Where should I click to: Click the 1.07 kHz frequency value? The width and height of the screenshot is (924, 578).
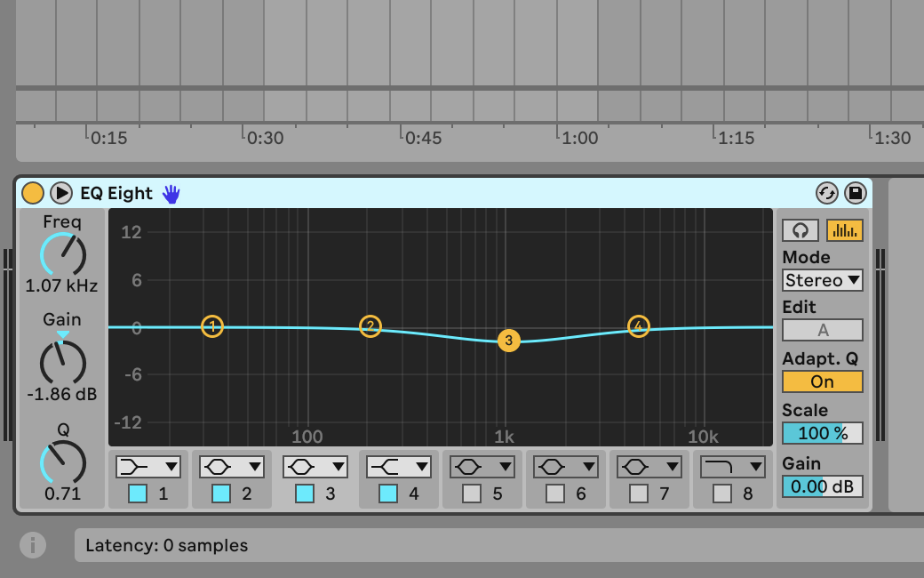(x=61, y=286)
